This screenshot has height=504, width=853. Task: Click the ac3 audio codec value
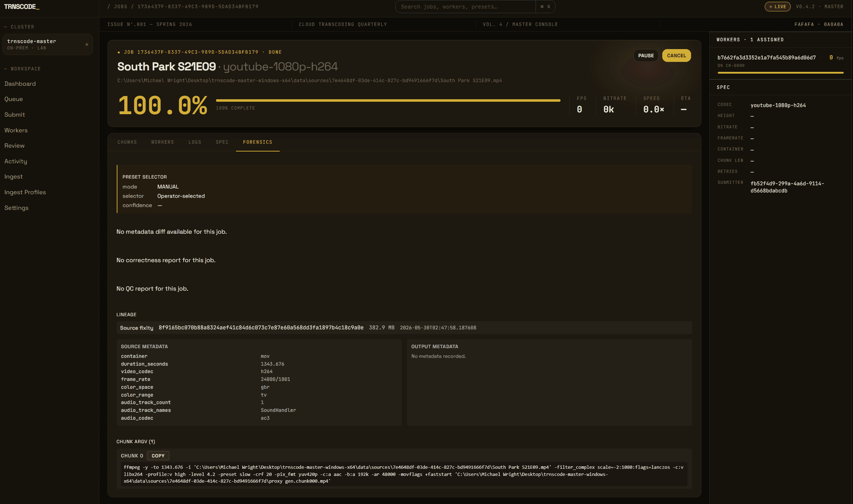(x=265, y=418)
